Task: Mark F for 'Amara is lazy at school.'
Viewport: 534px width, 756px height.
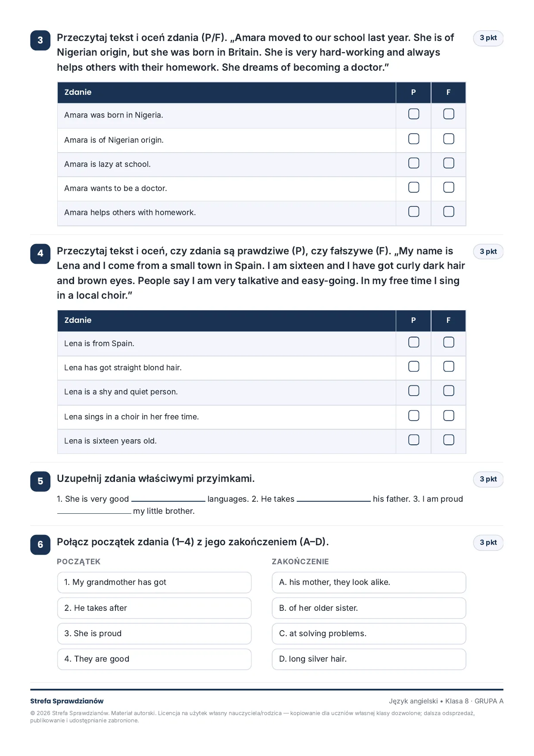Action: pyautogui.click(x=448, y=163)
